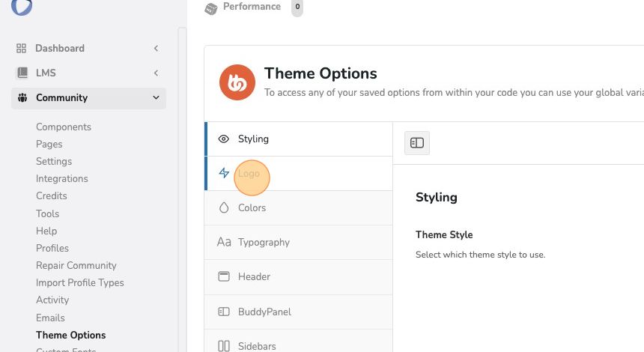Click the Dashboard grid icon
Viewport: 644px width, 352px height.
click(x=22, y=49)
